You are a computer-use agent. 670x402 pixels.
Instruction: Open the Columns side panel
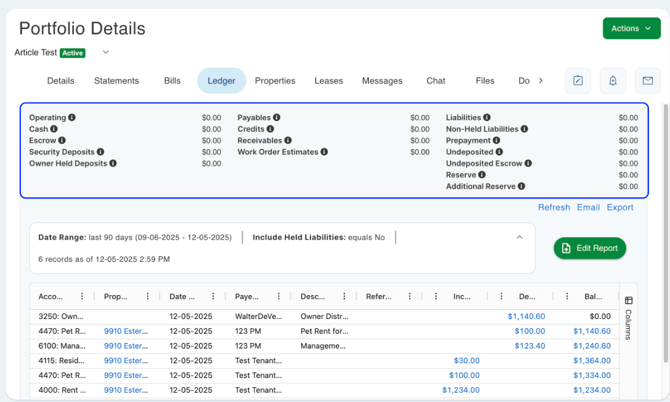point(628,318)
